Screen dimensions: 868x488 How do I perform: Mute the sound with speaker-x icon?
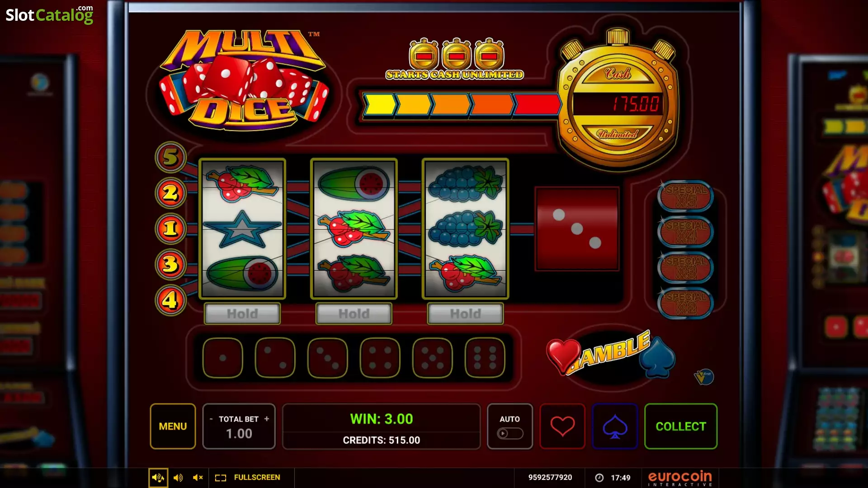click(x=198, y=478)
